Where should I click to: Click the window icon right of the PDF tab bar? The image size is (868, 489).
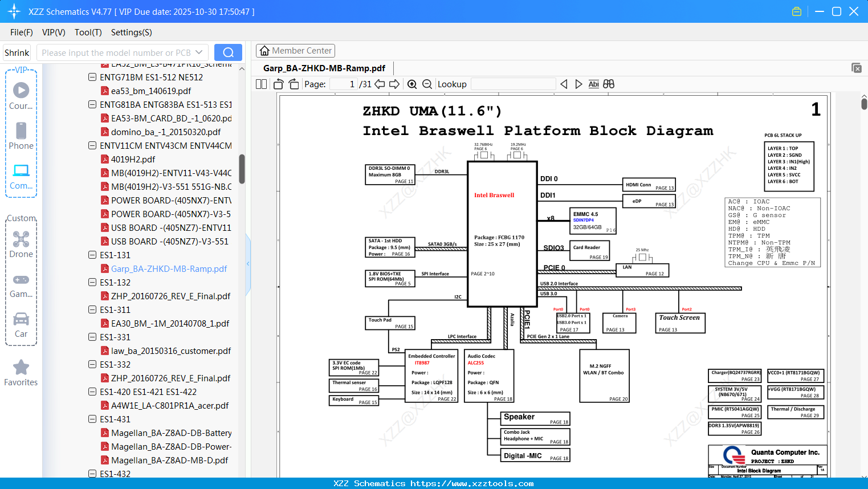pyautogui.click(x=857, y=68)
